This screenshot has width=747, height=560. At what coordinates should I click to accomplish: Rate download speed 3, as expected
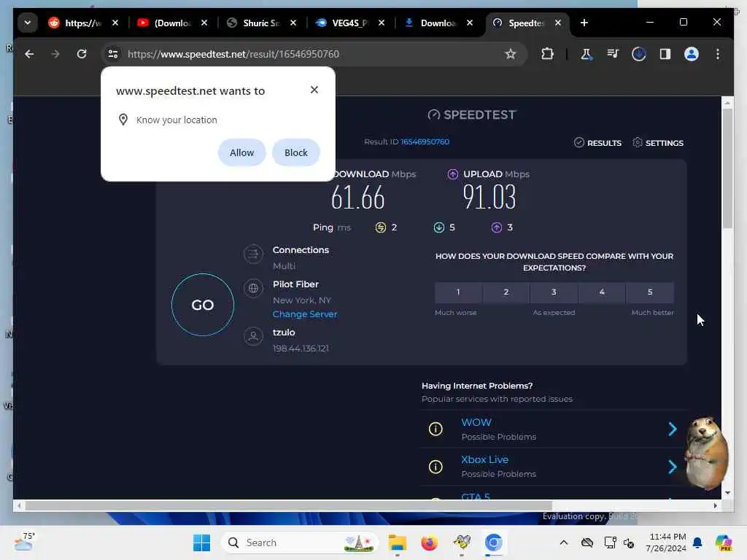pyautogui.click(x=554, y=292)
